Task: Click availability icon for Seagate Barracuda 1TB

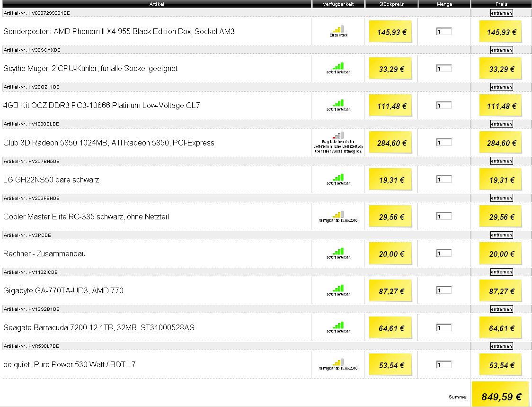Action: [338, 325]
